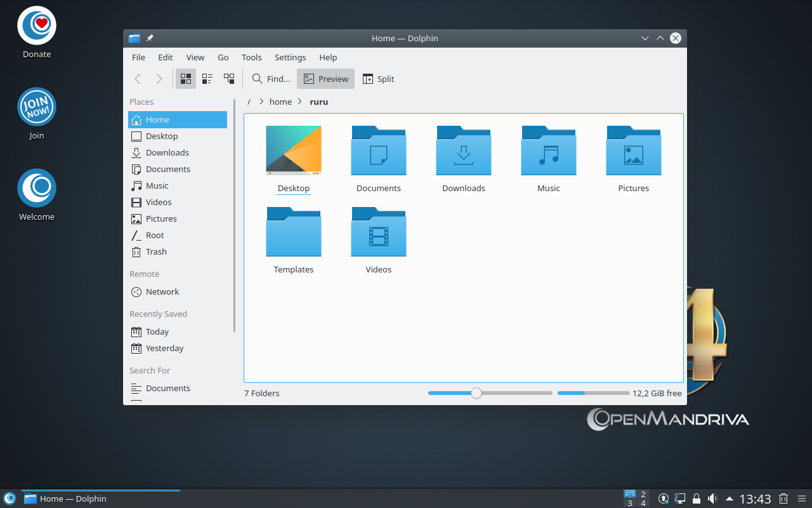This screenshot has height=508, width=812.
Task: Open the Downloads folder icon
Action: pyautogui.click(x=463, y=151)
